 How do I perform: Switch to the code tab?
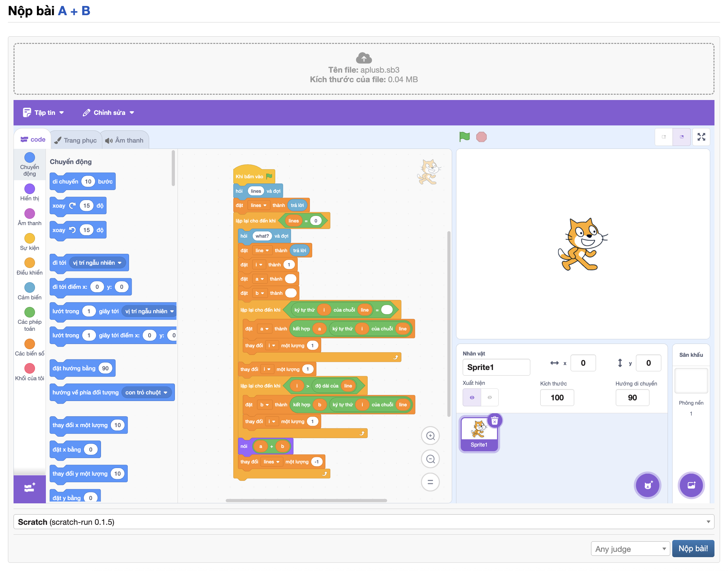point(33,139)
